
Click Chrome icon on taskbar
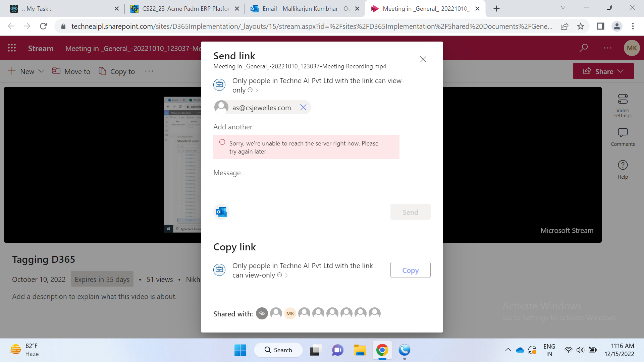click(x=382, y=350)
